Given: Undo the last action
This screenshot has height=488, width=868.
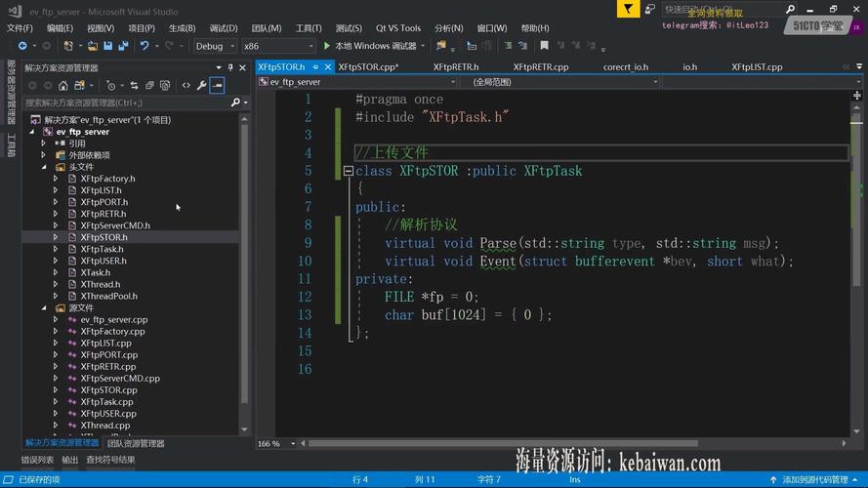Looking at the screenshot, I should pos(144,46).
